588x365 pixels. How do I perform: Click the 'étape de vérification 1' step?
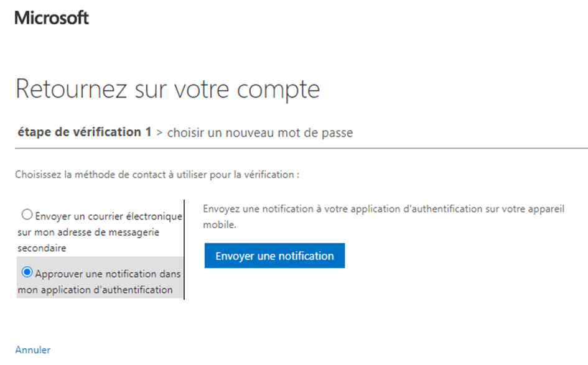coord(85,132)
